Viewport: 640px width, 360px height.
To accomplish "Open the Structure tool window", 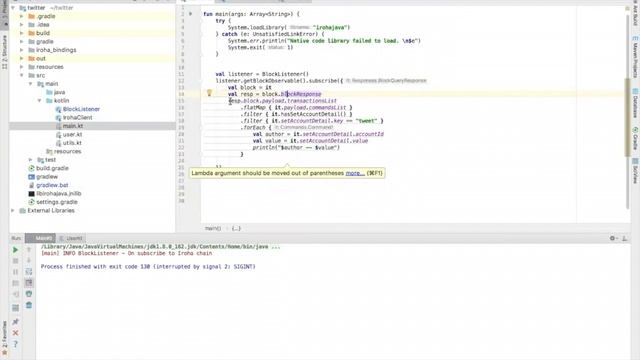I will (4, 52).
